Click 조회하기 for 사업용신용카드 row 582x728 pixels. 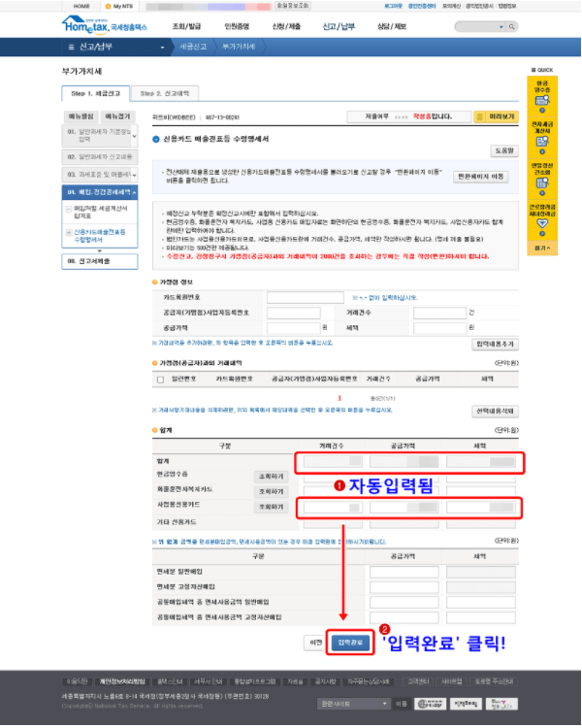[x=271, y=507]
